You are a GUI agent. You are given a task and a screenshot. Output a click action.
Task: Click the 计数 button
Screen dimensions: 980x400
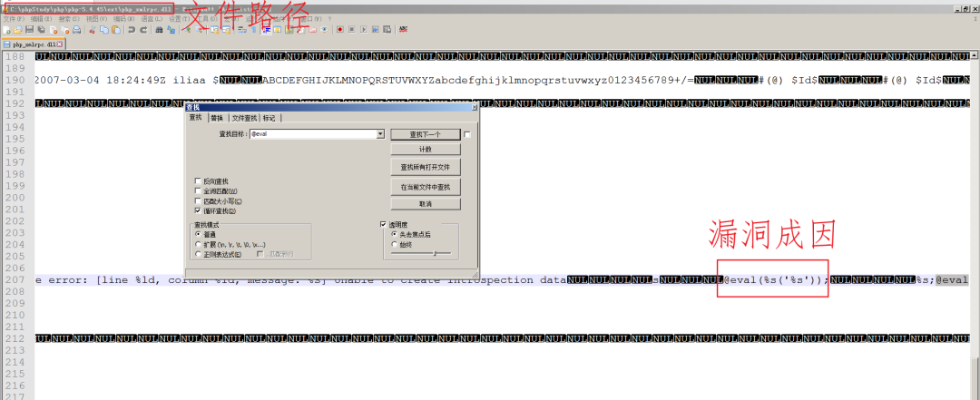coord(425,150)
